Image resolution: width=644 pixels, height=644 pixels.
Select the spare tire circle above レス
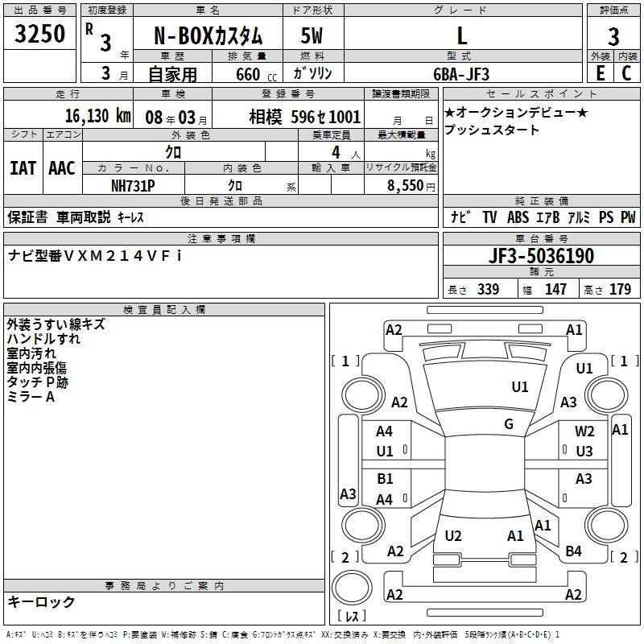point(353,588)
